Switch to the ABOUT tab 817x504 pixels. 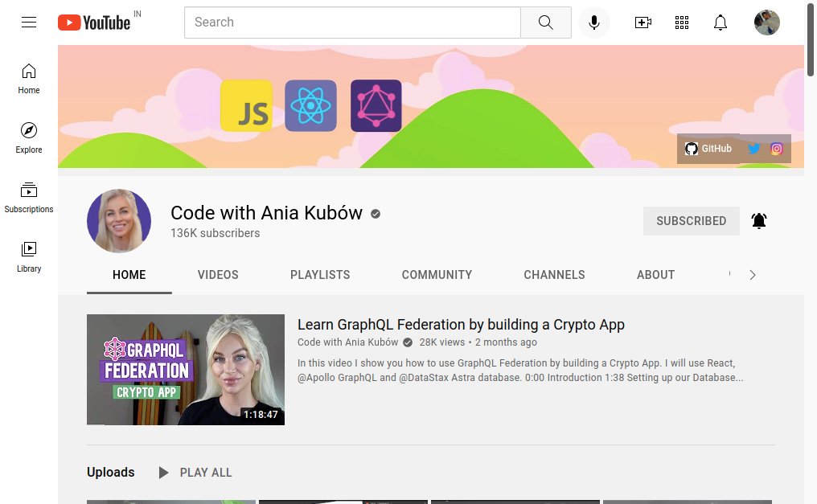pos(655,275)
